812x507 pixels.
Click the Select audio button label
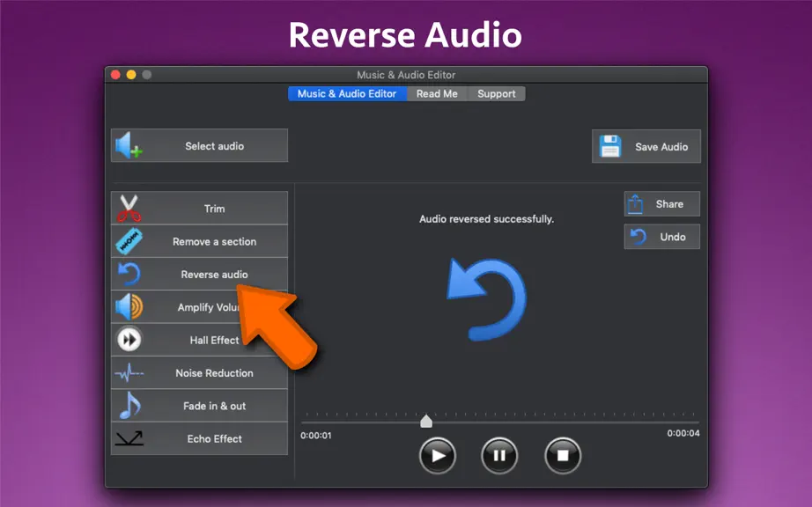(214, 146)
